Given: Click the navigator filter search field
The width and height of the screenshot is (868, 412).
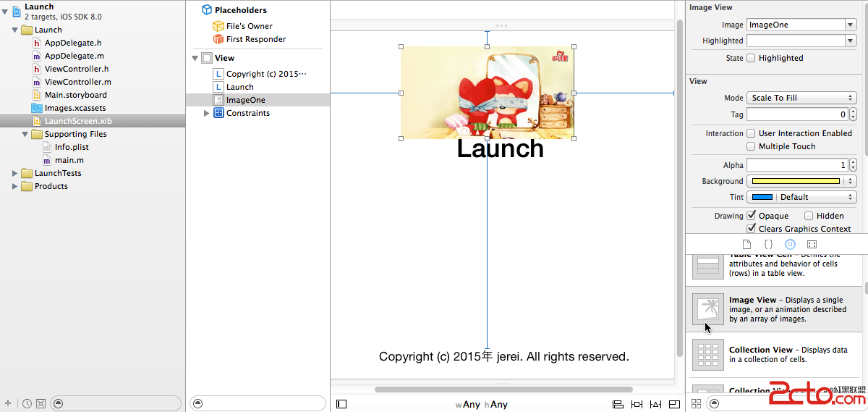Looking at the screenshot, I should point(116,403).
